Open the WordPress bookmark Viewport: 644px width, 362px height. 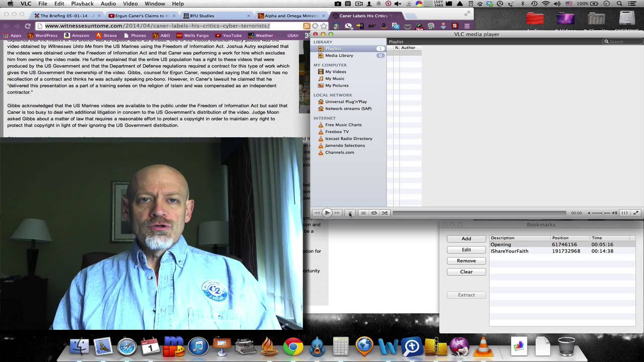43,36
